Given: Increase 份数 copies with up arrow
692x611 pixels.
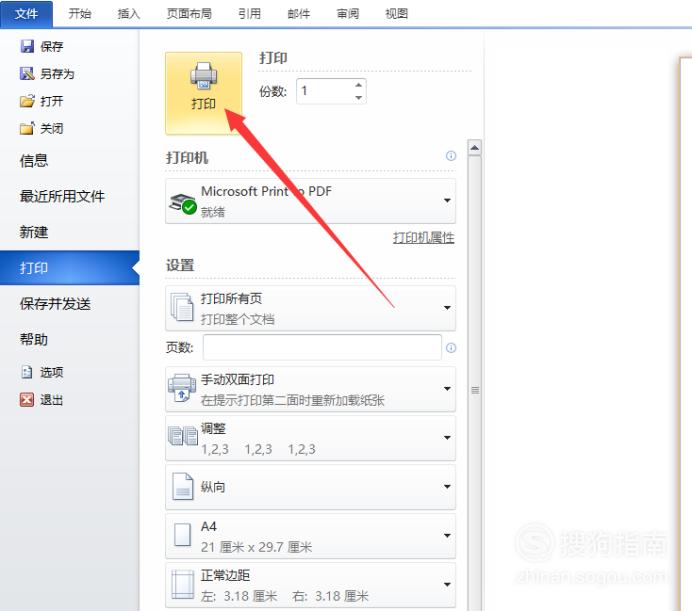Looking at the screenshot, I should 359,85.
